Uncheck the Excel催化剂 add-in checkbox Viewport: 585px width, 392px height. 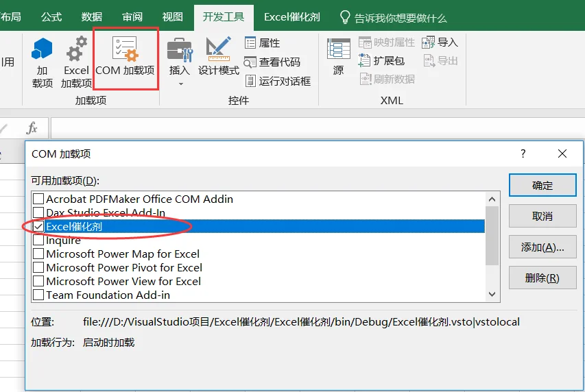(38, 226)
